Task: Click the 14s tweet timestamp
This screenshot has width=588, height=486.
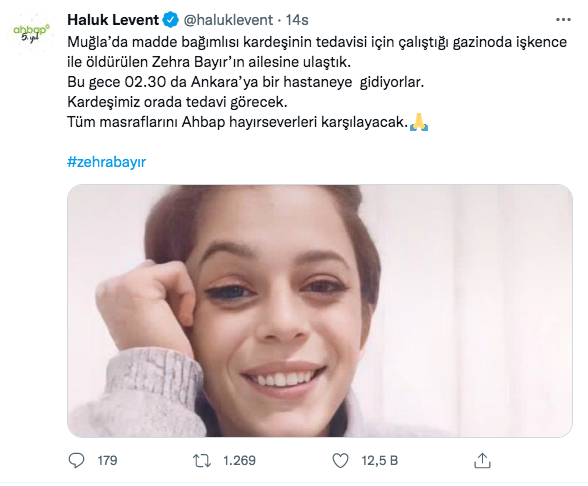Action: (x=297, y=20)
